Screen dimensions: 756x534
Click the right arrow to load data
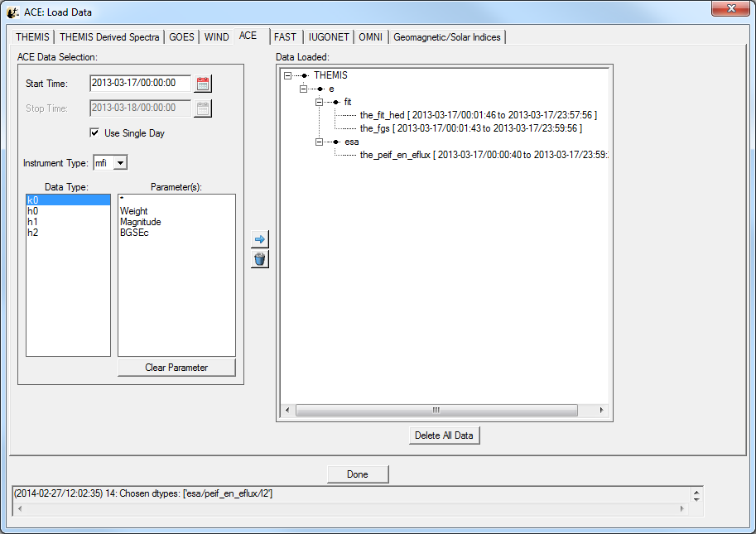tap(260, 239)
